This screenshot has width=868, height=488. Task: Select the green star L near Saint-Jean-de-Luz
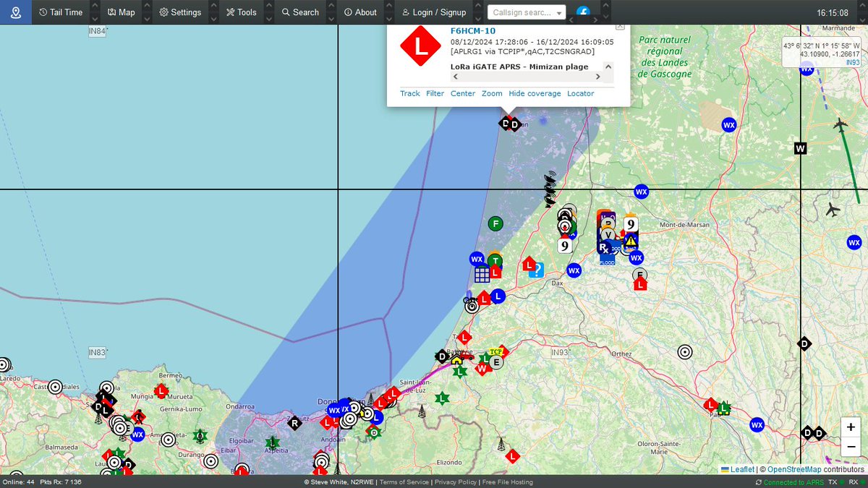pos(442,398)
